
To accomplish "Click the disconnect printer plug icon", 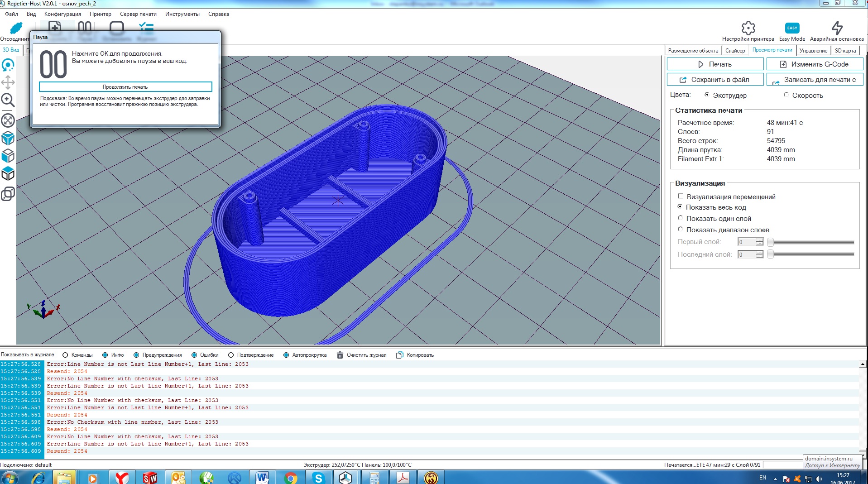I will pyautogui.click(x=15, y=29).
